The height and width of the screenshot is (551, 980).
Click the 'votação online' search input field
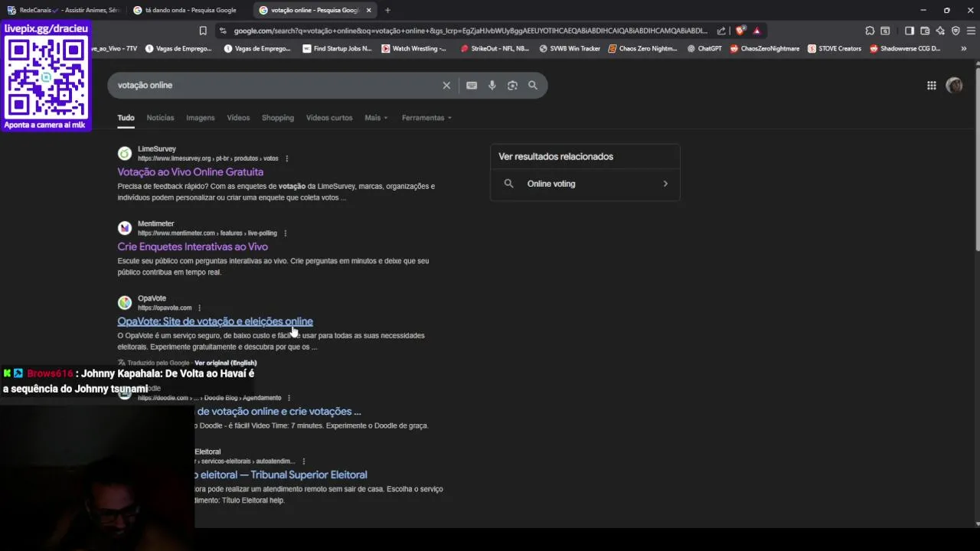[276, 86]
